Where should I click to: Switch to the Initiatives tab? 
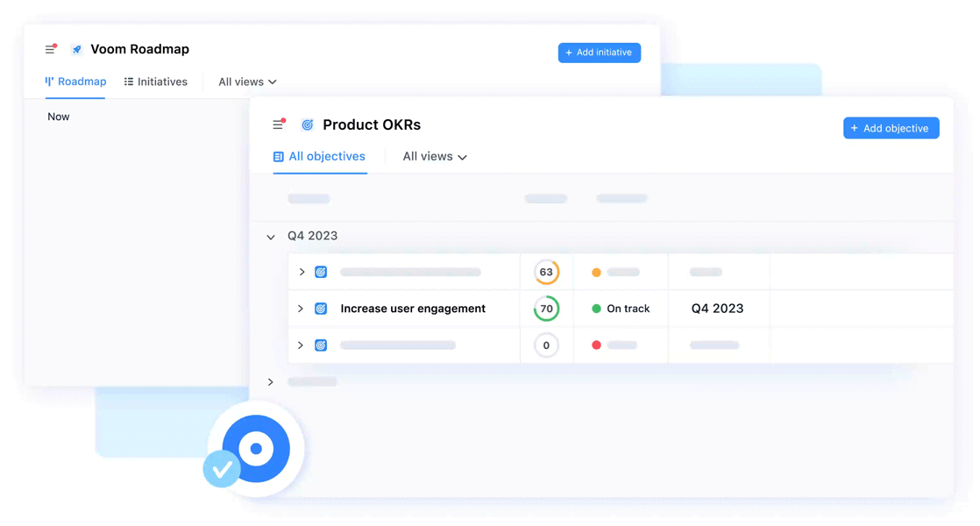point(156,82)
